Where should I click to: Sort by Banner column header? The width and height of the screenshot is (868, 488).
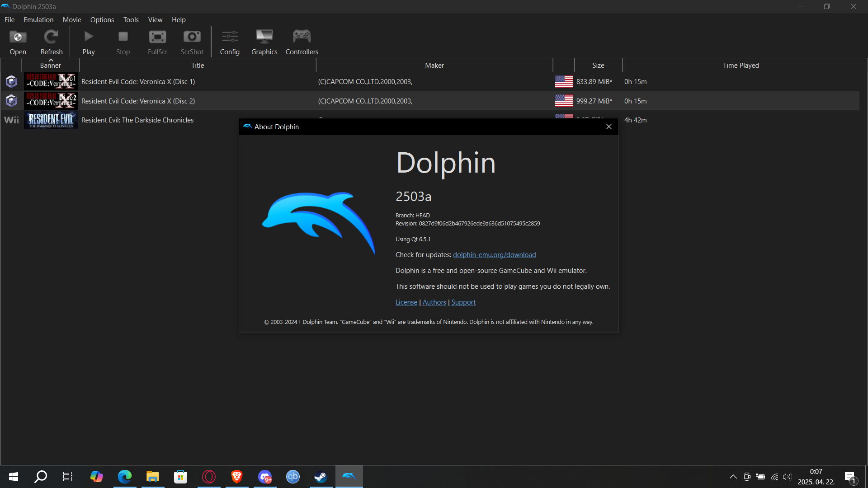50,66
